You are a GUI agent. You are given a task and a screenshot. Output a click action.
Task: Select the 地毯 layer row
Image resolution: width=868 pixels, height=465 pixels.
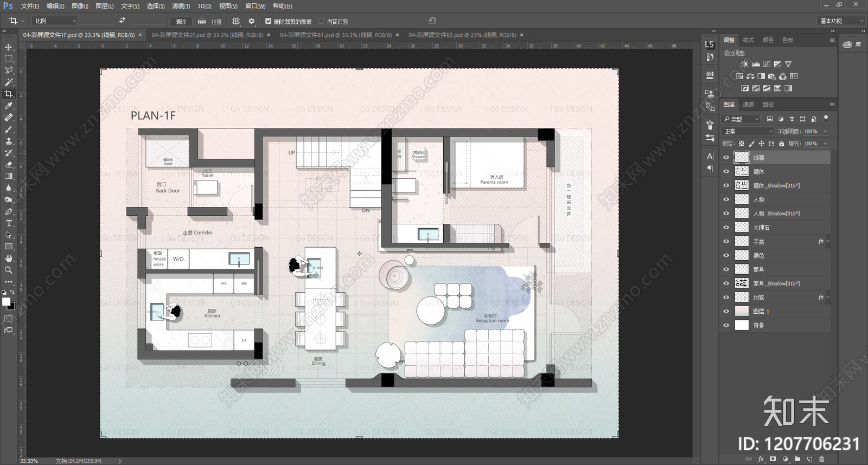775,297
